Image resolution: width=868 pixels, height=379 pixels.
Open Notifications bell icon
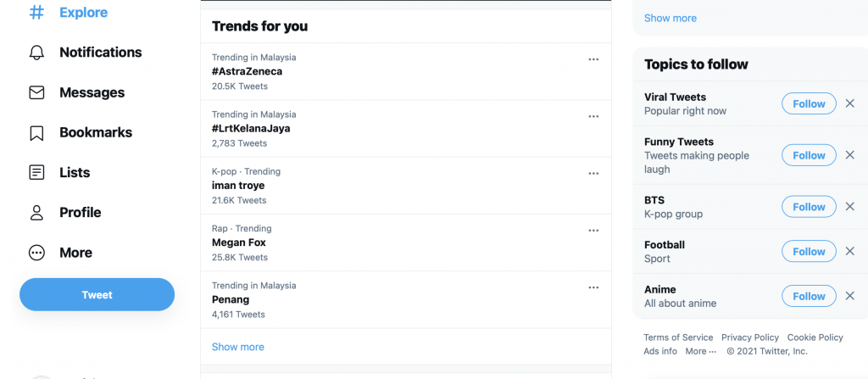(x=36, y=53)
